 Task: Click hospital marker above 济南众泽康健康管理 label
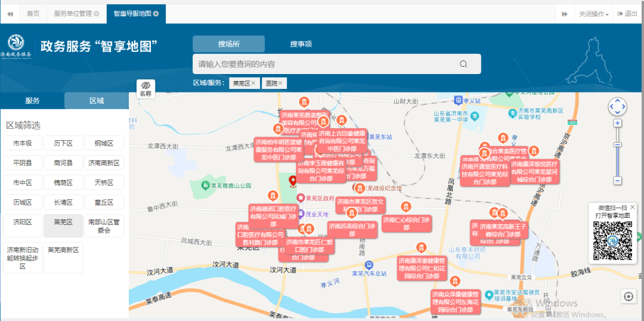pyautogui.click(x=454, y=282)
